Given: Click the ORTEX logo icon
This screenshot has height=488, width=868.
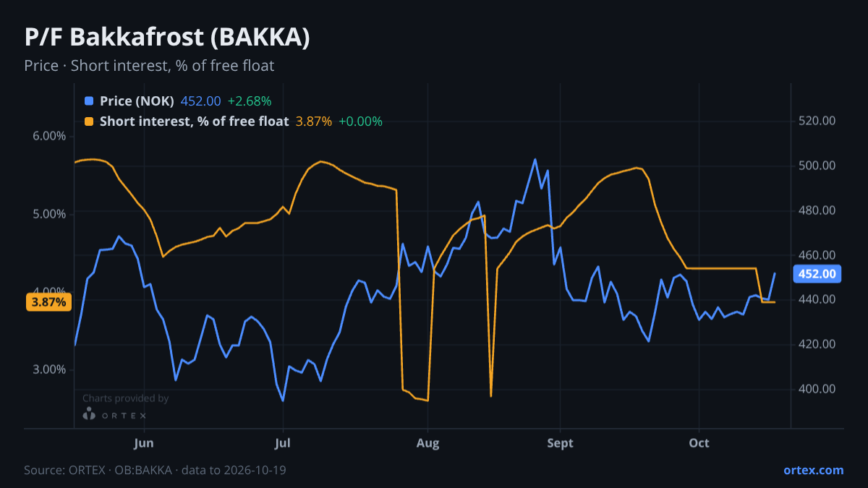Looking at the screenshot, I should pos(89,414).
